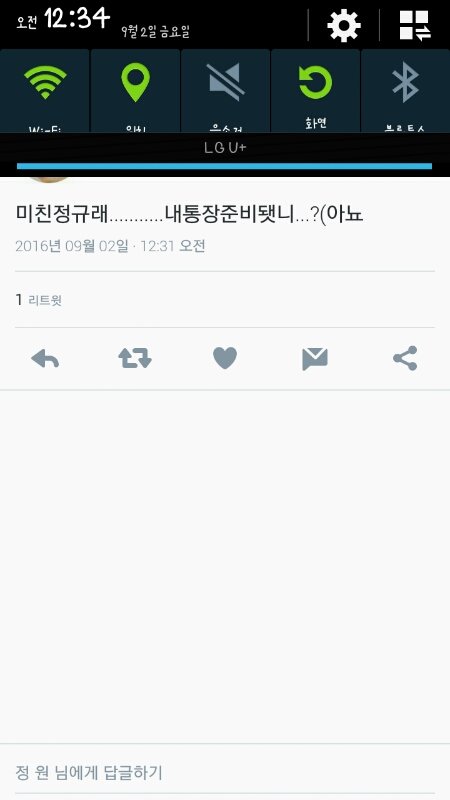Send tweet via the envelope message icon
Image resolution: width=450 pixels, height=800 pixels.
pos(315,359)
